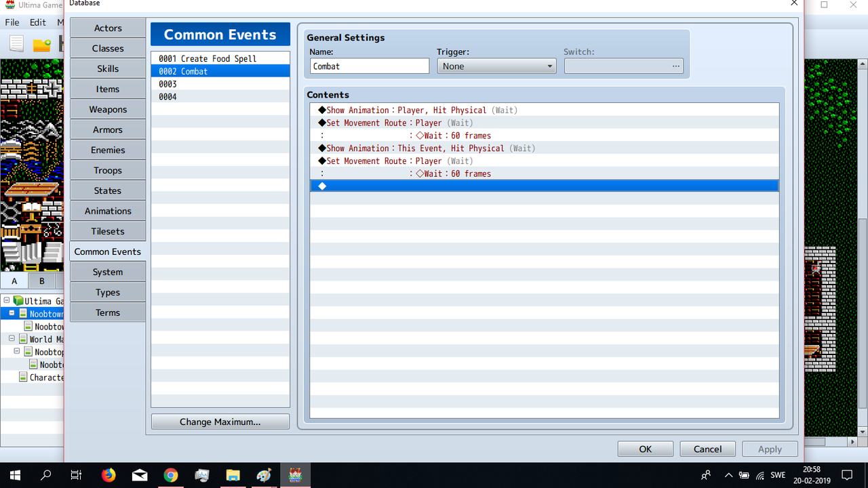Open the Mail app on the taskbar
The height and width of the screenshot is (488, 868).
(140, 475)
